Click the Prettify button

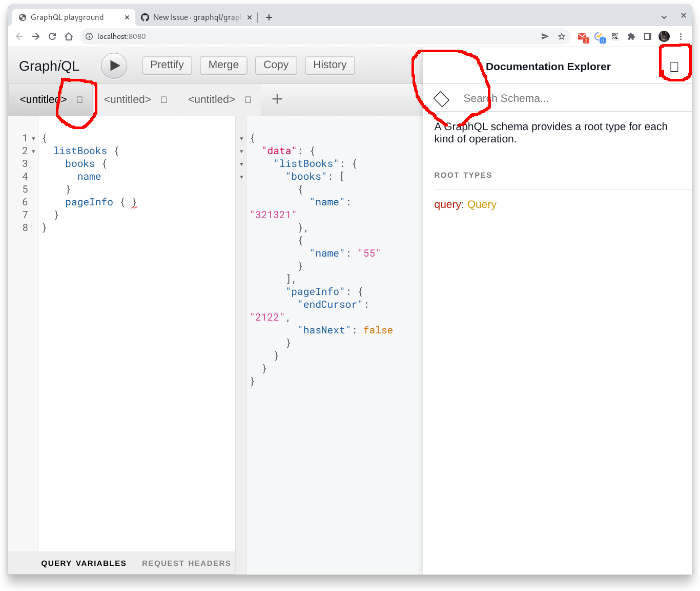point(167,65)
